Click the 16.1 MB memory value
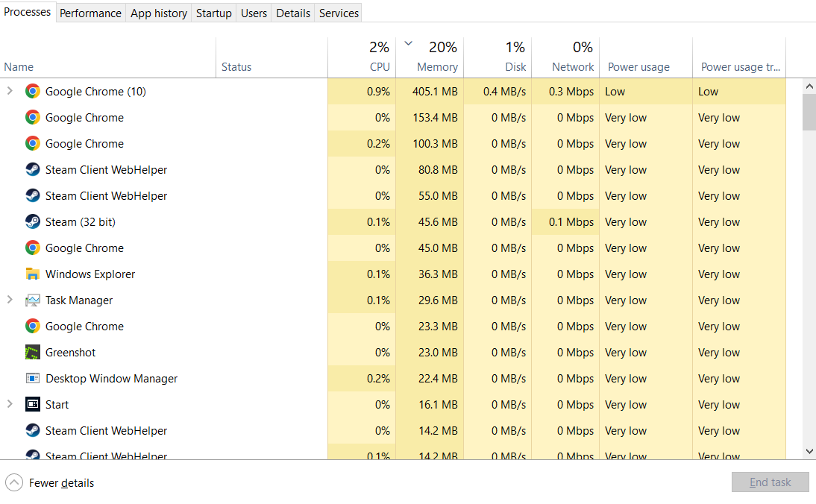This screenshot has width=816, height=504. pyautogui.click(x=438, y=404)
